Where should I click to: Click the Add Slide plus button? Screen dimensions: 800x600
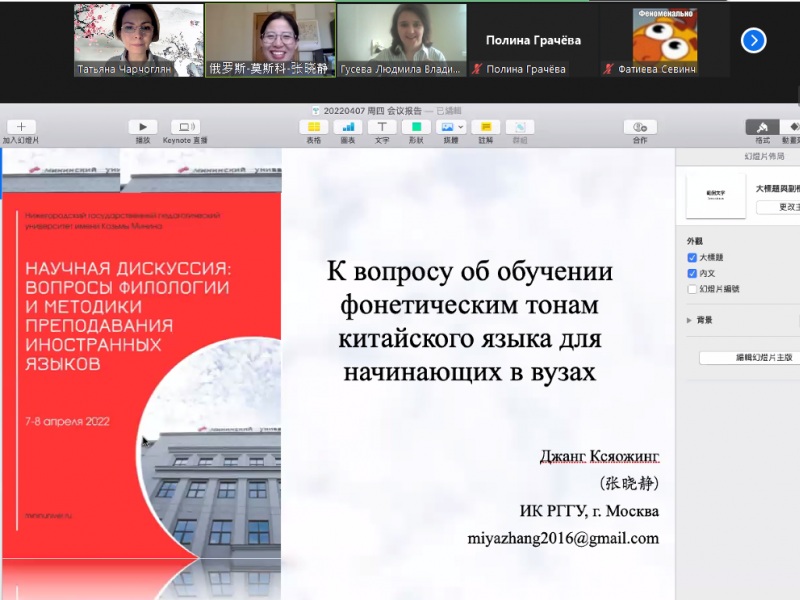pos(21,127)
